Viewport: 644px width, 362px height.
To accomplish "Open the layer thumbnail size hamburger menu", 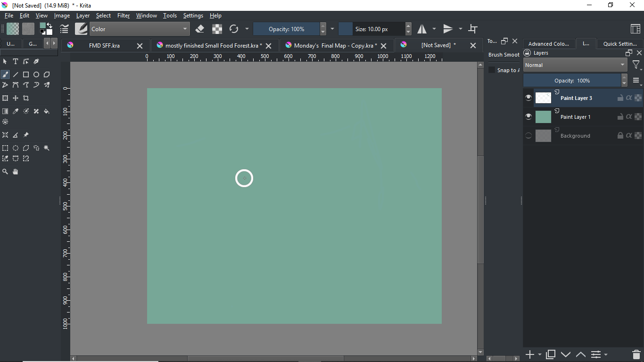I will point(636,81).
